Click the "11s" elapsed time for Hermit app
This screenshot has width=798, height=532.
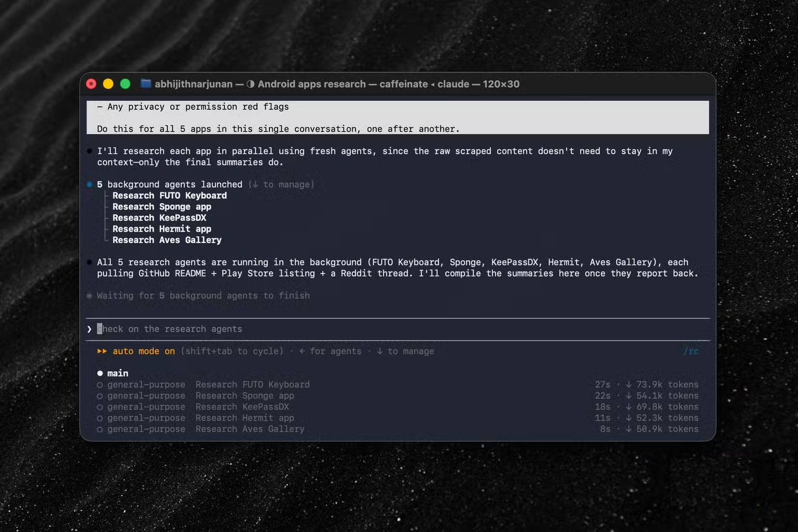coord(603,418)
